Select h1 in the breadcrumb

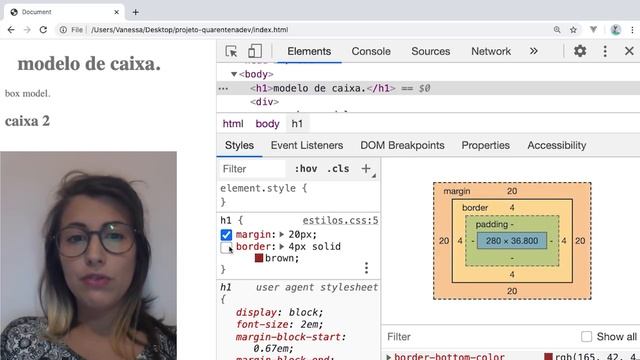(297, 124)
